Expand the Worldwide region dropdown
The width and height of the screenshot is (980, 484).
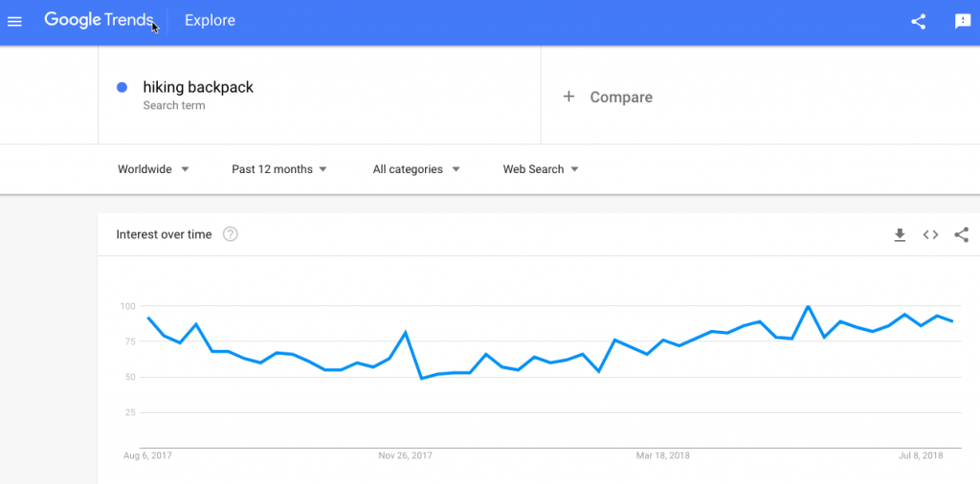pyautogui.click(x=153, y=169)
